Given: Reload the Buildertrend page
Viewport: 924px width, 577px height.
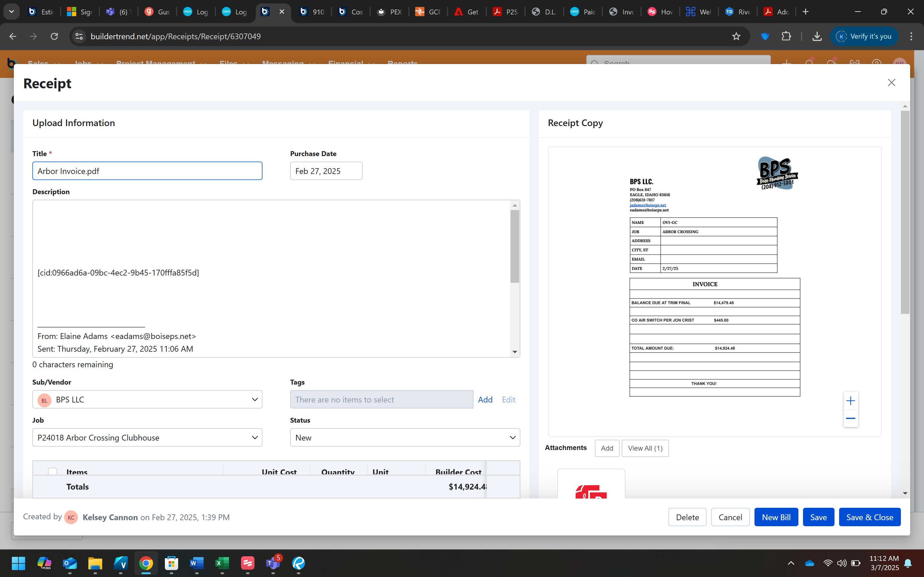Looking at the screenshot, I should click(x=54, y=36).
